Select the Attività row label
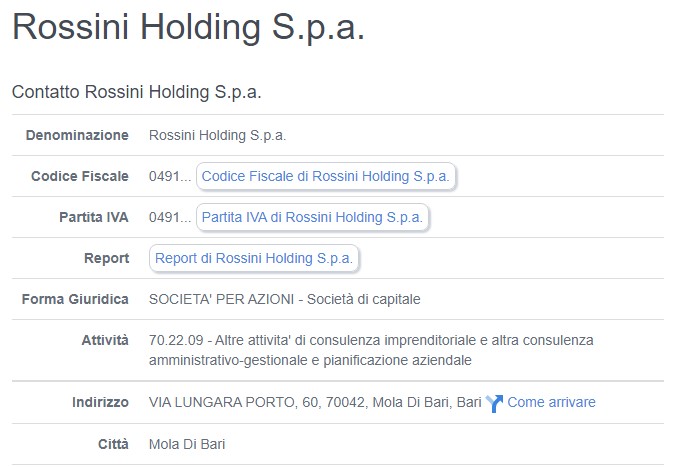The image size is (690, 467). (105, 340)
